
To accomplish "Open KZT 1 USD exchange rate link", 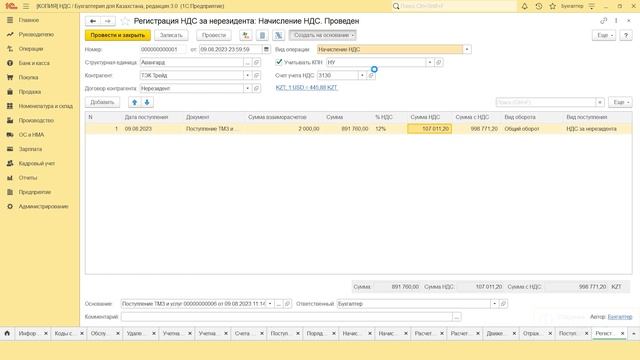I will point(307,88).
